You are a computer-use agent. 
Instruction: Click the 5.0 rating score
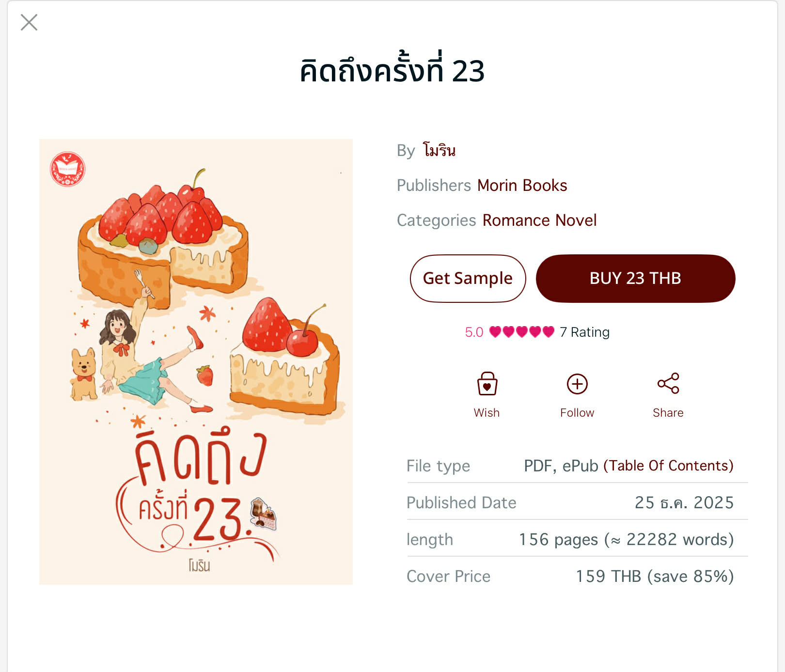click(x=474, y=332)
